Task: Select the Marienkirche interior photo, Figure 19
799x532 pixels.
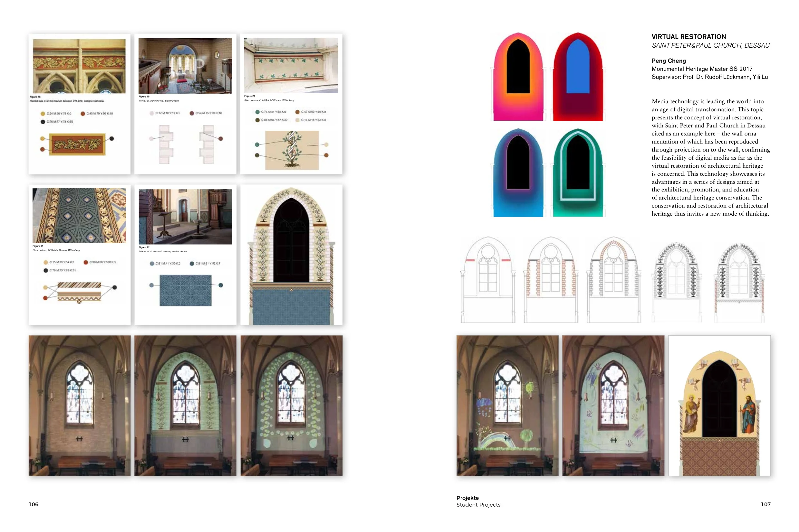Action: [185, 66]
